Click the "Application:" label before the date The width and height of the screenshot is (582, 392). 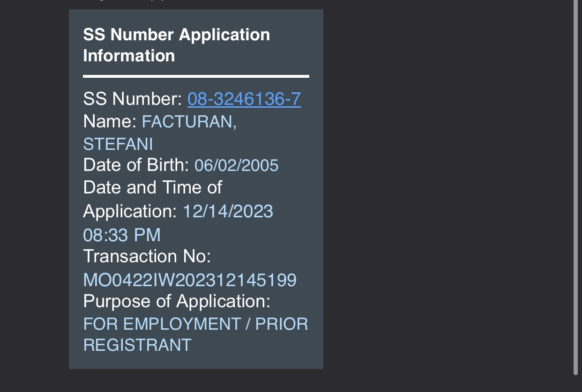pyautogui.click(x=130, y=211)
